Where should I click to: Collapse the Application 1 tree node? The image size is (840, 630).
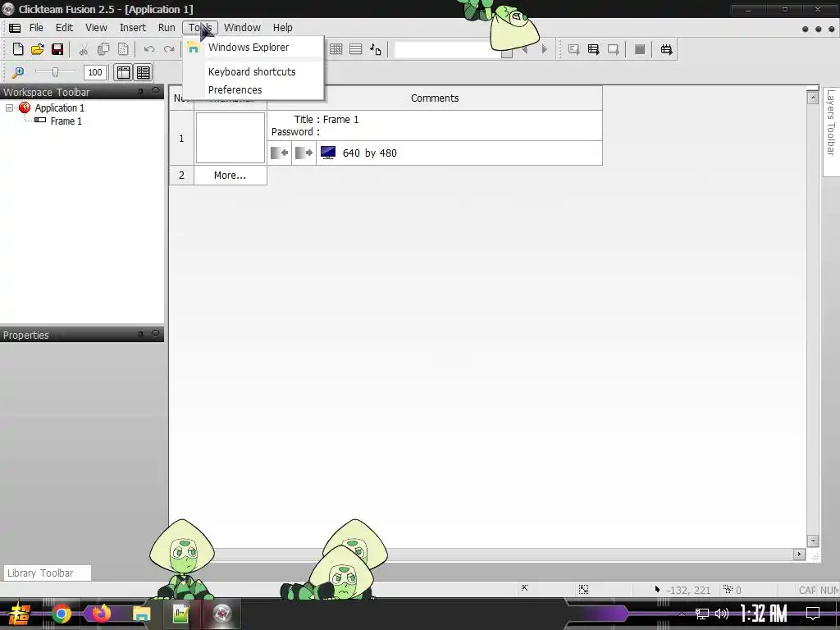coord(9,107)
